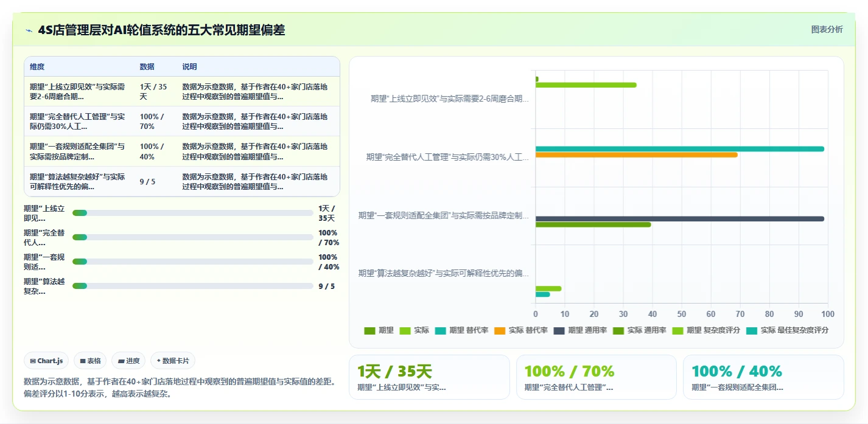Click the 9 / 5 value beside progress bar
Viewport: 868px width, 424px height.
326,286
